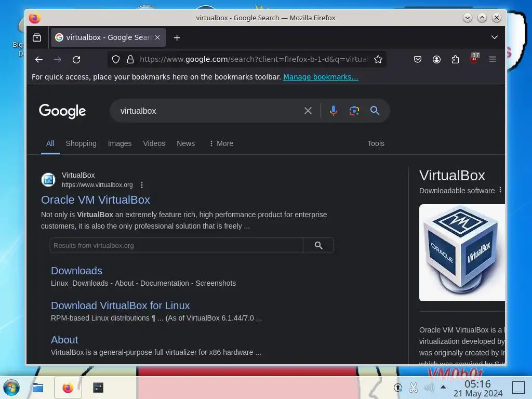The width and height of the screenshot is (532, 399).
Task: Click the Results from virtualbox.org search field
Action: click(x=176, y=245)
